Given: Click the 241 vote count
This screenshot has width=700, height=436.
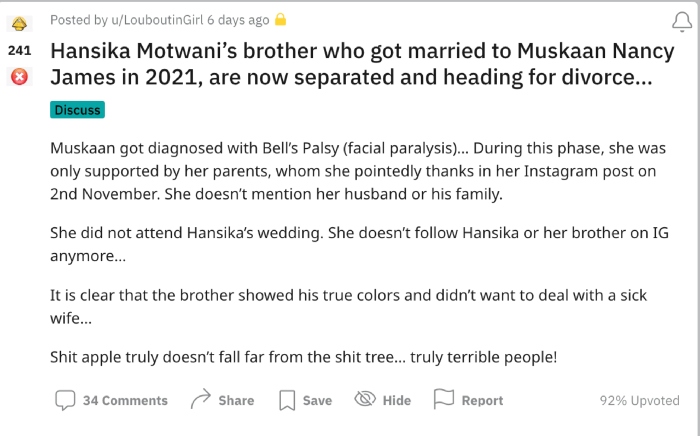Looking at the screenshot, I should (x=19, y=49).
